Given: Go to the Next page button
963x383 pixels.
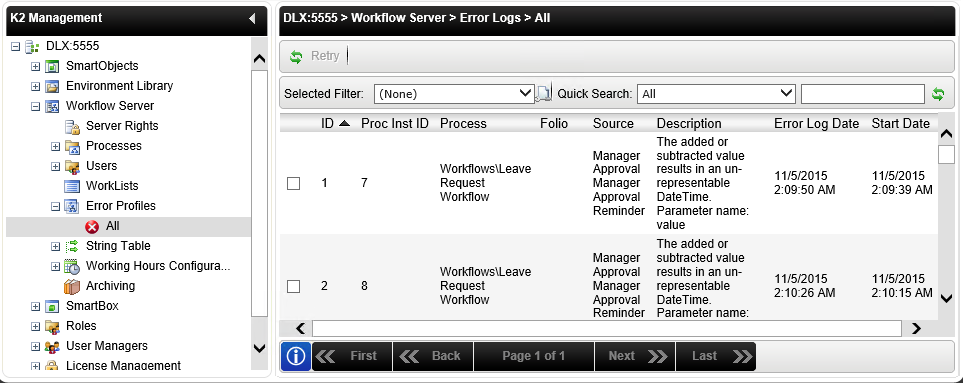Looking at the screenshot, I should coord(635,356).
